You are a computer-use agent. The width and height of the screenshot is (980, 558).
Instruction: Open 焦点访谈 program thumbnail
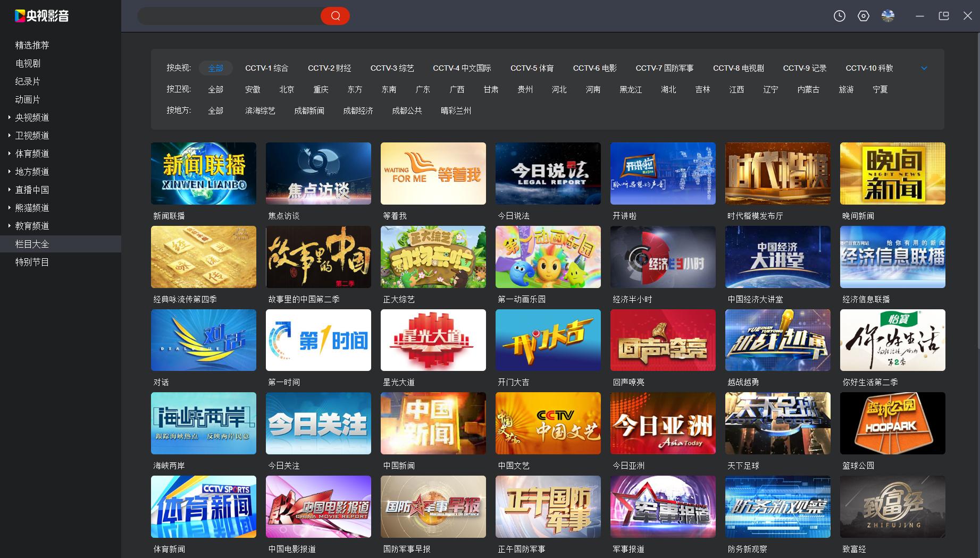coord(319,173)
